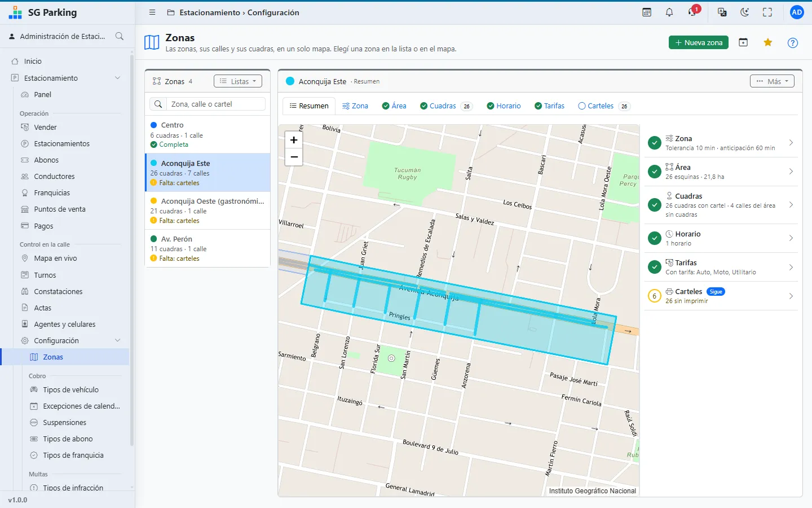The height and width of the screenshot is (508, 812).
Task: Select the Centro zone in the list
Action: pos(208,134)
